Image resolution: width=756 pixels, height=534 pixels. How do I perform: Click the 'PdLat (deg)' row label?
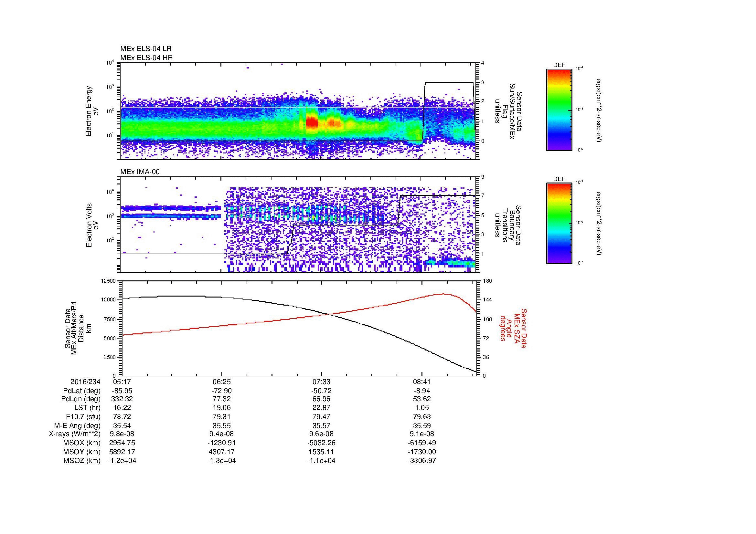82,391
